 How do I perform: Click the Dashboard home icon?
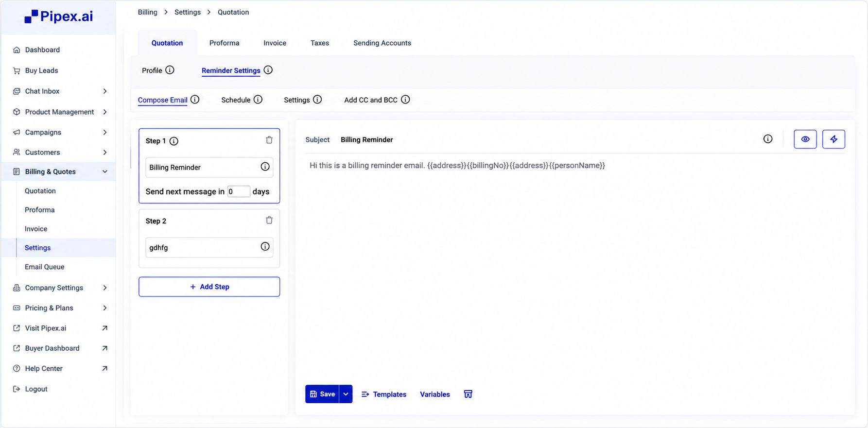pyautogui.click(x=17, y=50)
